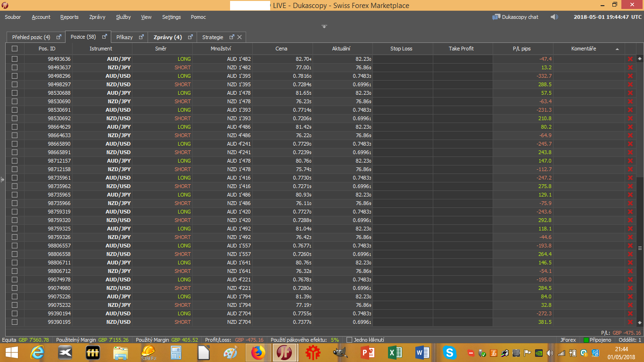644x362 pixels.
Task: Close position 98806557 via red X
Action: click(x=630, y=246)
